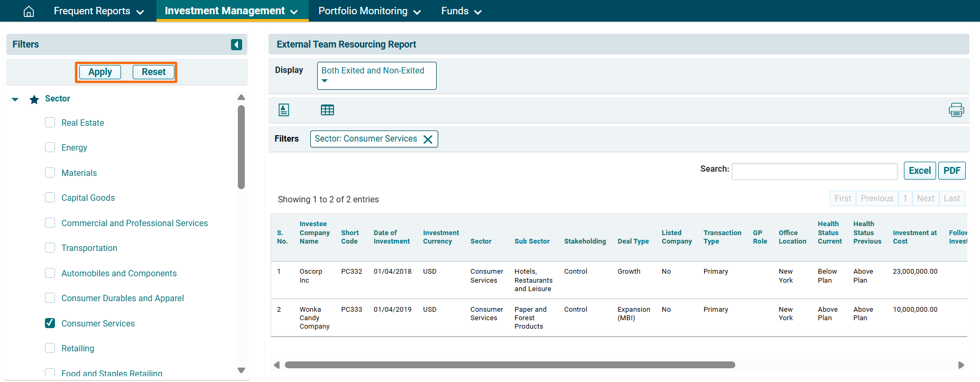Open the Display dropdown for exited status
Screen dimensions: 980x382
coord(376,76)
